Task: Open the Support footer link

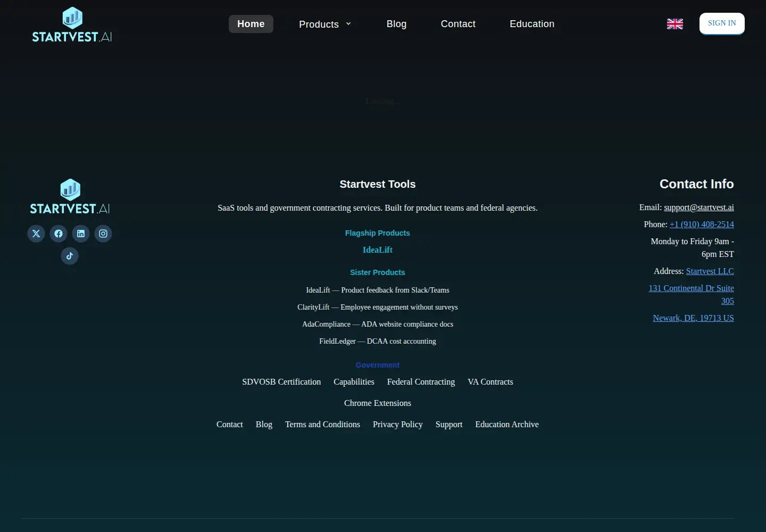Action: 449,425
